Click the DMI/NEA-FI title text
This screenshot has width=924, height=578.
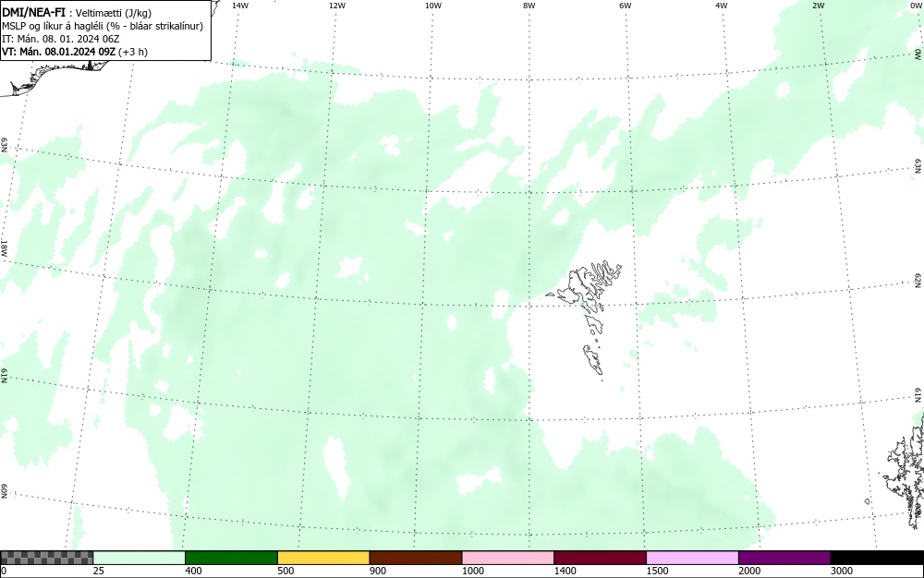33,12
